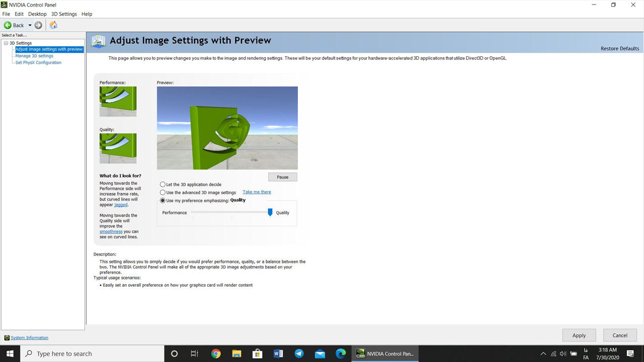This screenshot has width=644, height=362.
Task: Select 'Let the 3D application decide' option
Action: click(163, 185)
